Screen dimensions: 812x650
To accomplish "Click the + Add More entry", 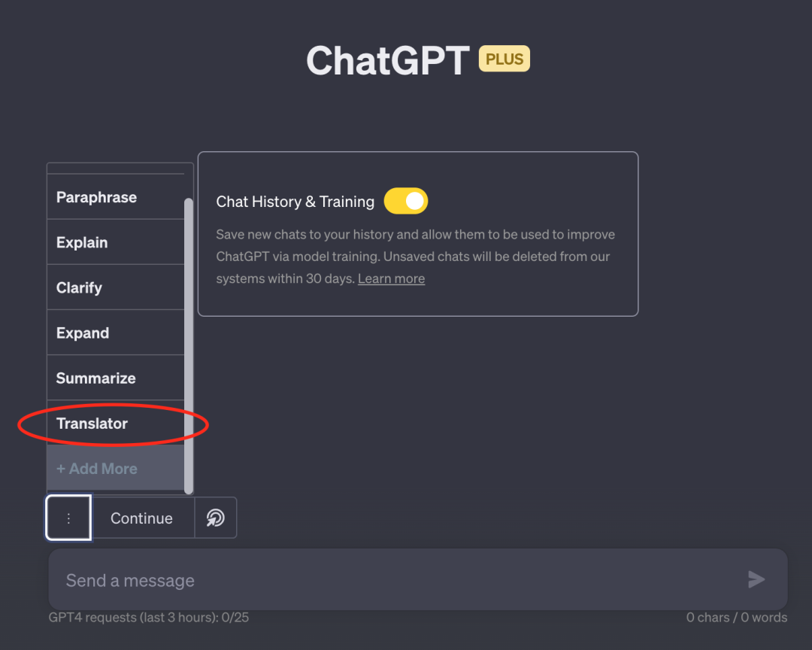I will pyautogui.click(x=97, y=468).
